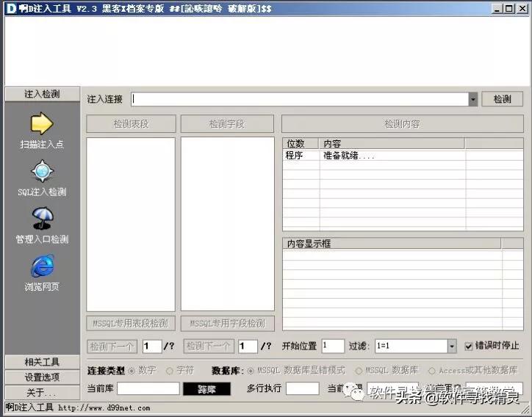Click the 检测表段 button
The width and height of the screenshot is (532, 417).
pos(131,124)
